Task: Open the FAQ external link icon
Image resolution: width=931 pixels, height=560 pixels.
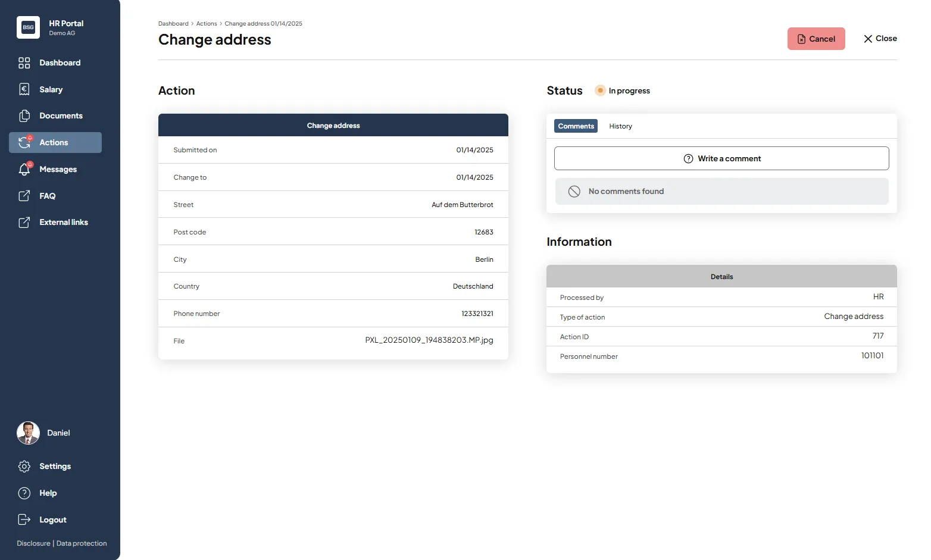Action: click(x=24, y=196)
